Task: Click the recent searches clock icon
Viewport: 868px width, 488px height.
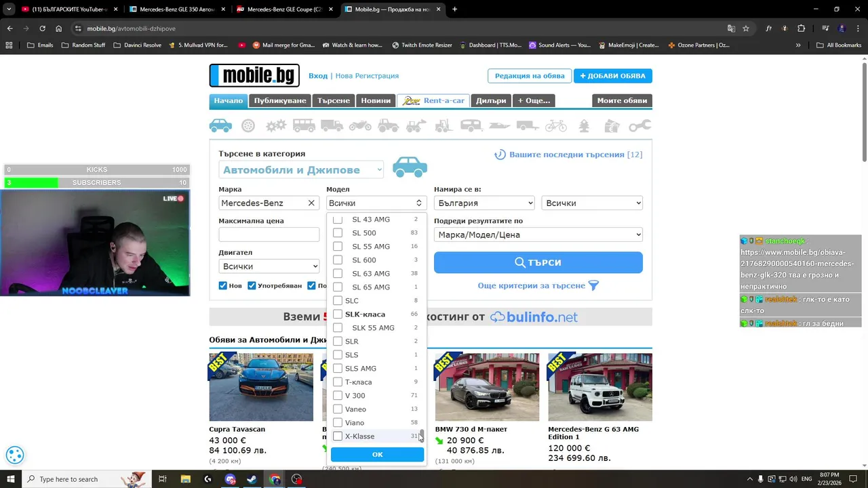Action: coord(500,155)
